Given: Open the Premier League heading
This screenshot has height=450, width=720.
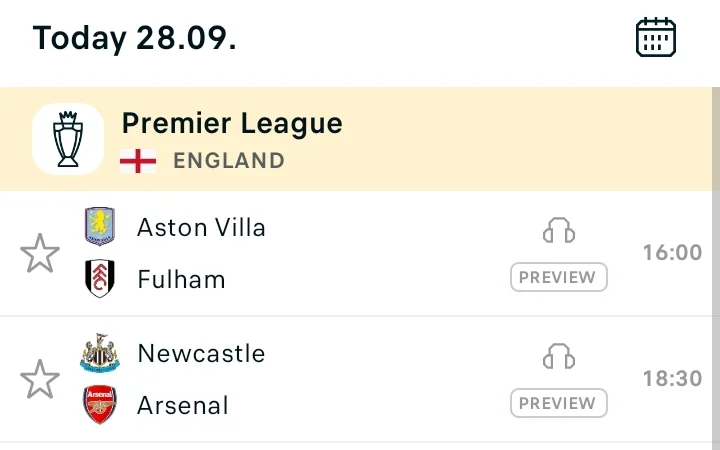Looking at the screenshot, I should (x=232, y=123).
